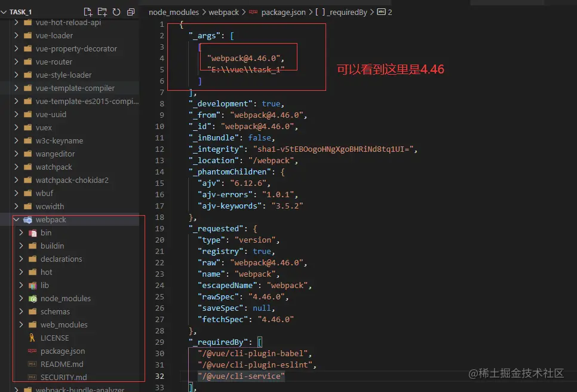This screenshot has width=577, height=392.
Task: Expand the declarations folder chevron
Action: click(x=21, y=259)
